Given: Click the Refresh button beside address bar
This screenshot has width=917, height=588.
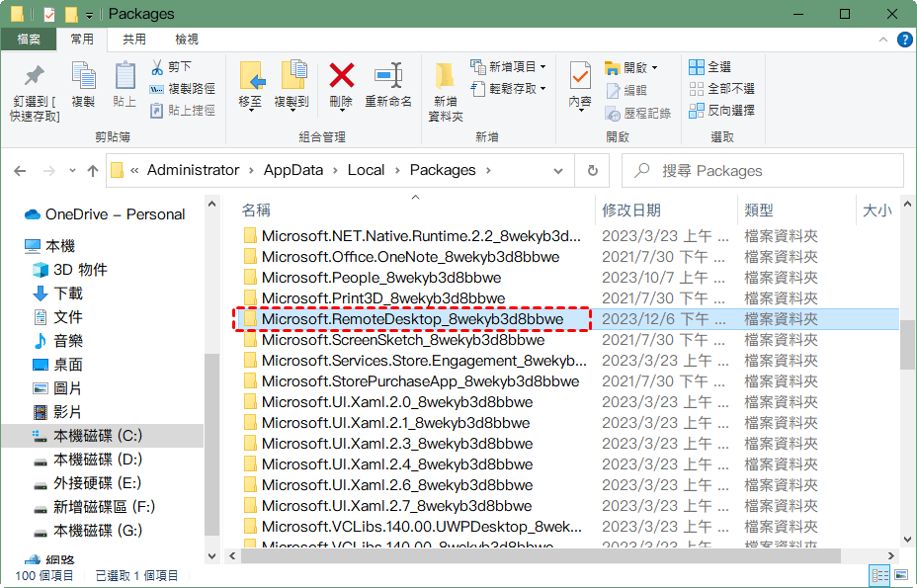Looking at the screenshot, I should coord(593,170).
